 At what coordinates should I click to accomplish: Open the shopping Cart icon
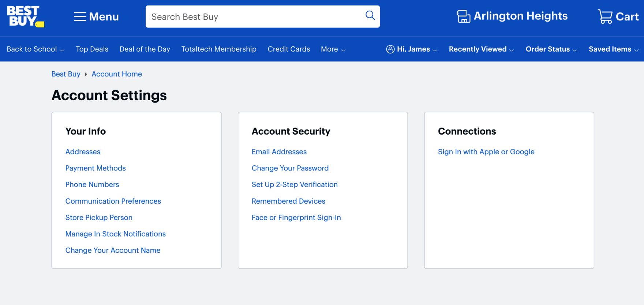(x=605, y=16)
